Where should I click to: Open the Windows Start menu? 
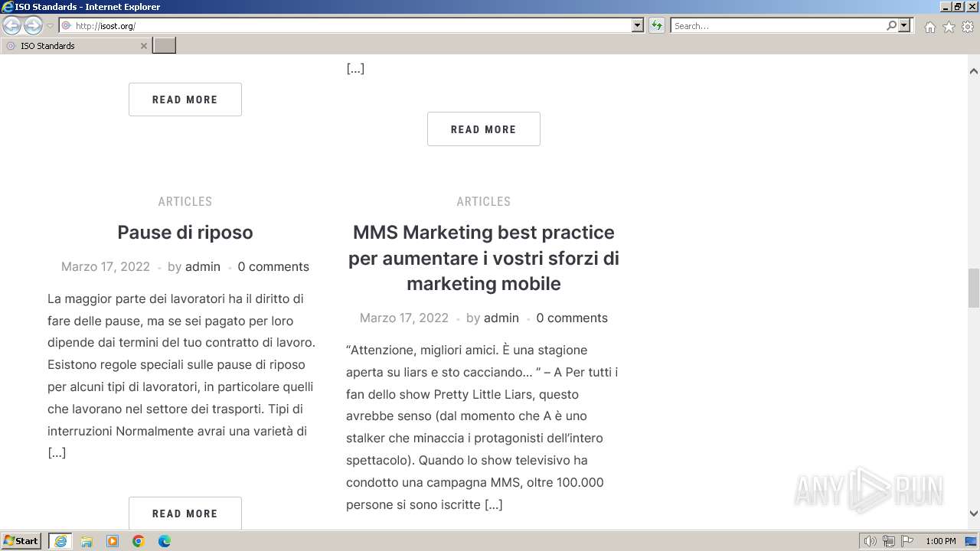point(21,541)
